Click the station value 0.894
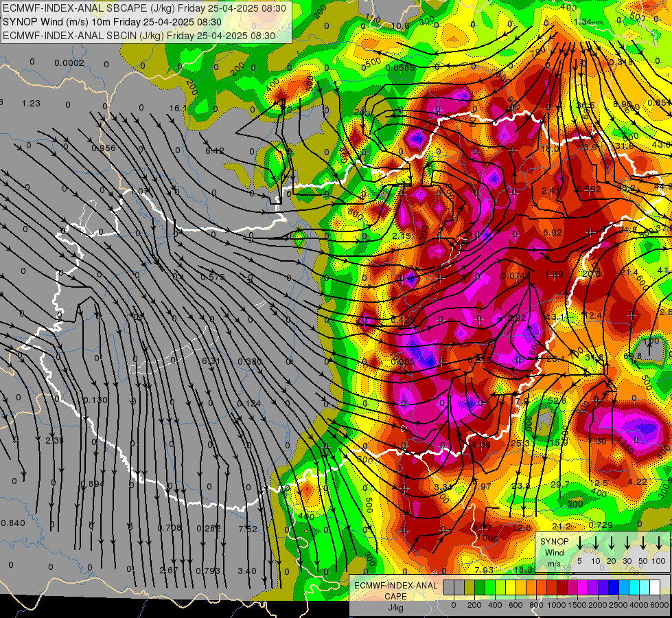The height and width of the screenshot is (618, 672). 93,484
